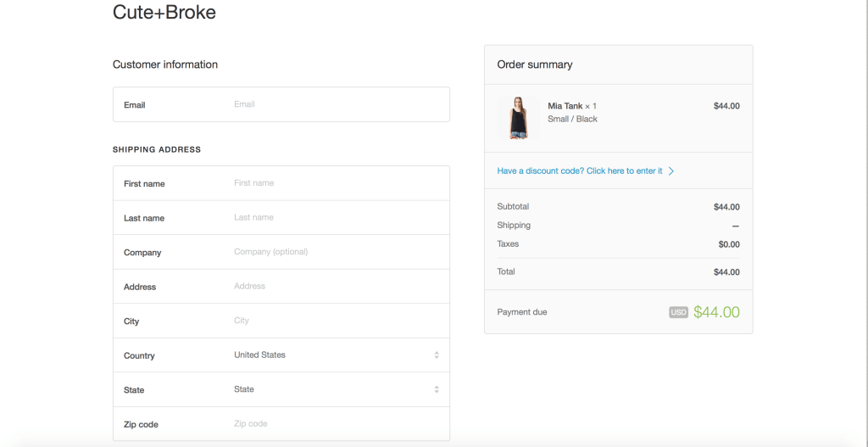The width and height of the screenshot is (868, 447).
Task: Focus the Email input field
Action: (337, 104)
